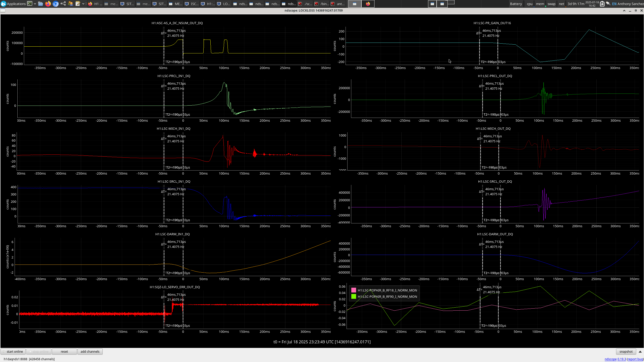Select the first workspace window thumbnail
Image resolution: width=644 pixels, height=362 pixels.
355,4
